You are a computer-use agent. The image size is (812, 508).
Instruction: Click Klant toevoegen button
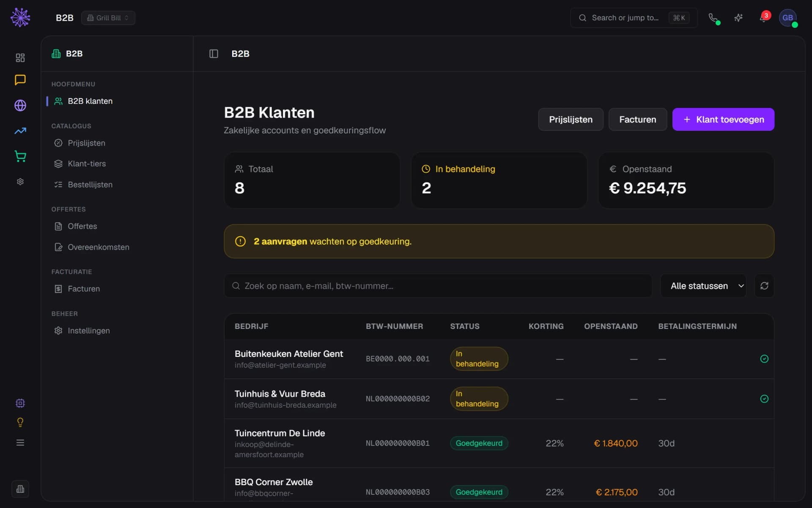pos(723,119)
